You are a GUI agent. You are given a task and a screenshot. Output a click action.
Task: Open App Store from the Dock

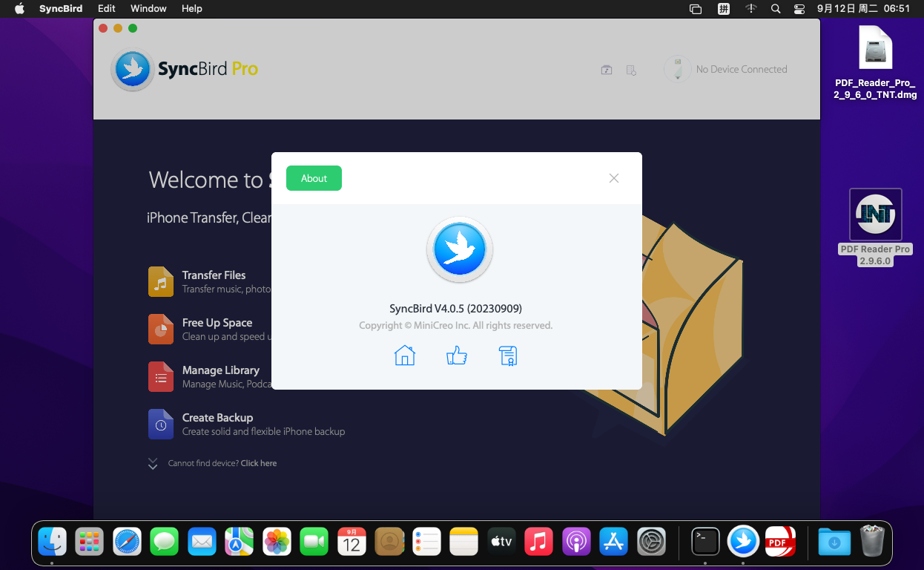(614, 542)
